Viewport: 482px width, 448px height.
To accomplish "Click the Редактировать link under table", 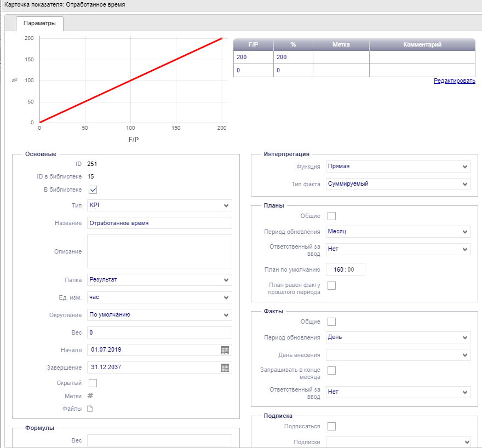I will [x=454, y=81].
